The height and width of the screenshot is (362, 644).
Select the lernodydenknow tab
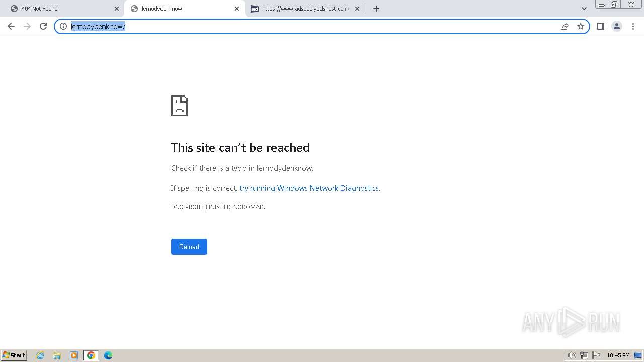184,9
